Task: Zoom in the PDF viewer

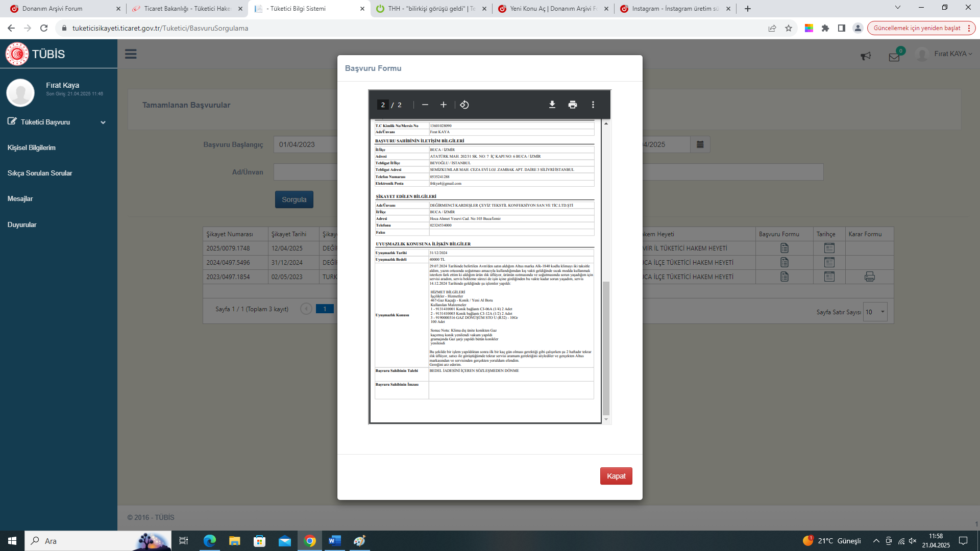Action: (443, 105)
